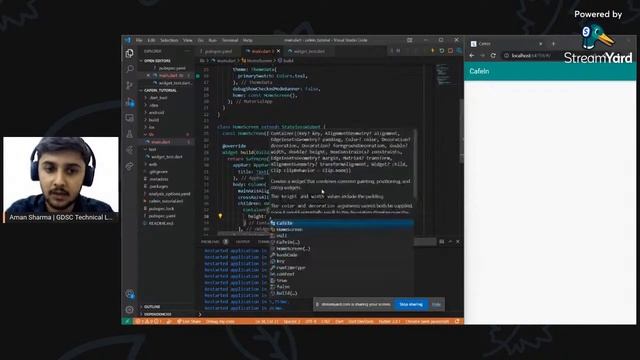Open the Testing flask icon view

tap(130, 134)
